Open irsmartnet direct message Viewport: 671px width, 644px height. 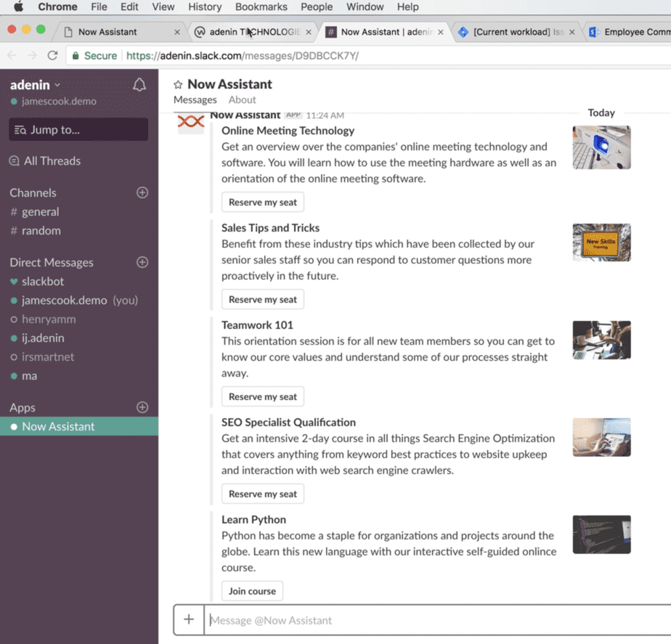pyautogui.click(x=48, y=357)
